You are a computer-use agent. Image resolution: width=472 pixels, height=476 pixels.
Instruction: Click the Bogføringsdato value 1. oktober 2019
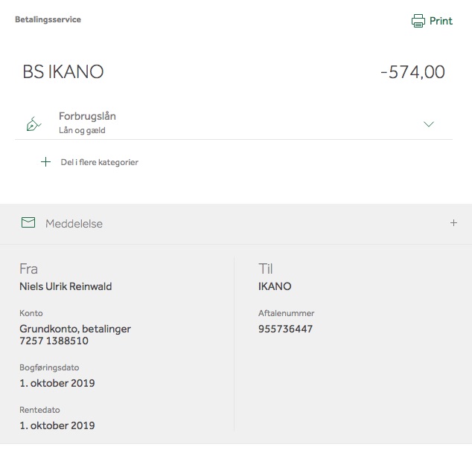coord(57,383)
